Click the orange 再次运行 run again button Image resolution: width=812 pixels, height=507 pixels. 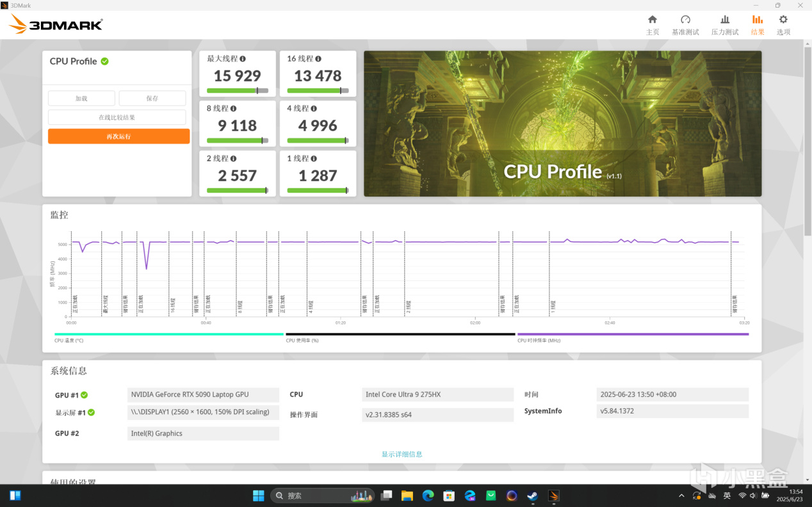click(118, 136)
